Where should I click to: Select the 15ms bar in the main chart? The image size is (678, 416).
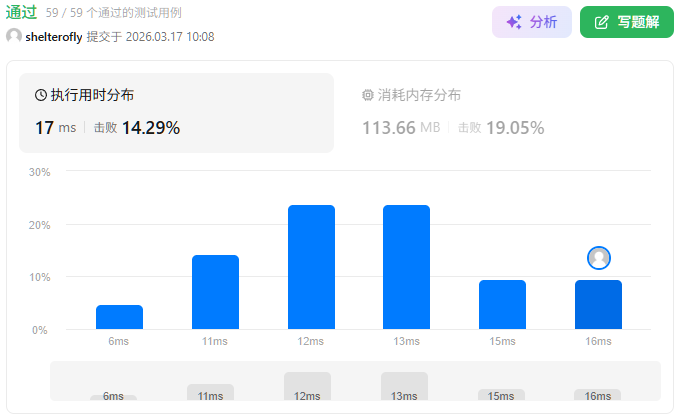[502, 304]
